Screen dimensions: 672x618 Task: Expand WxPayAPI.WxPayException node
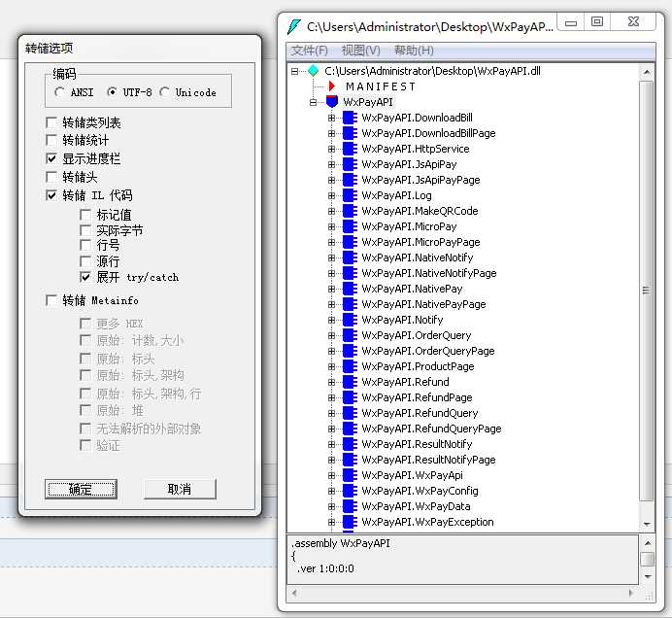pos(331,522)
